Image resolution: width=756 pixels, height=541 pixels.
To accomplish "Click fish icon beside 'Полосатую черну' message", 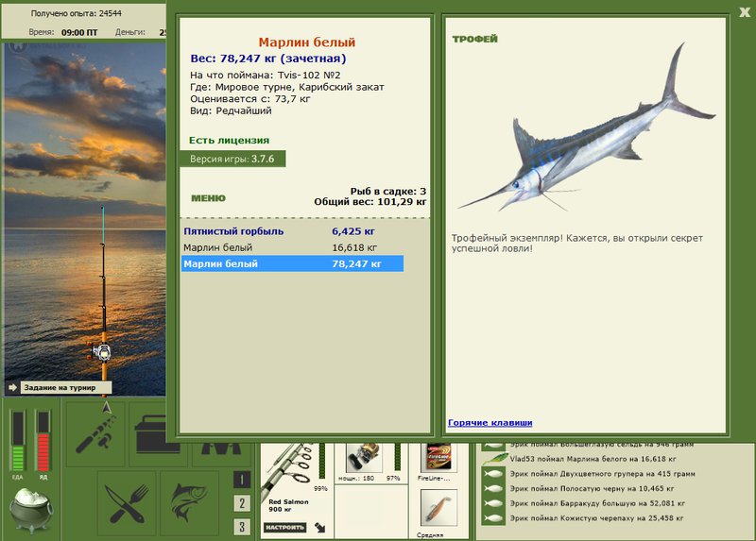I will (493, 488).
